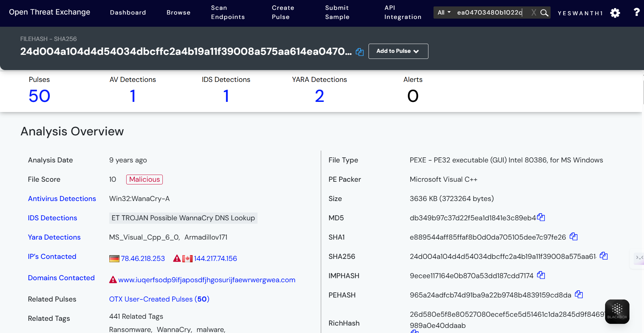Open API Integration page
This screenshot has width=644, height=333.
[403, 13]
